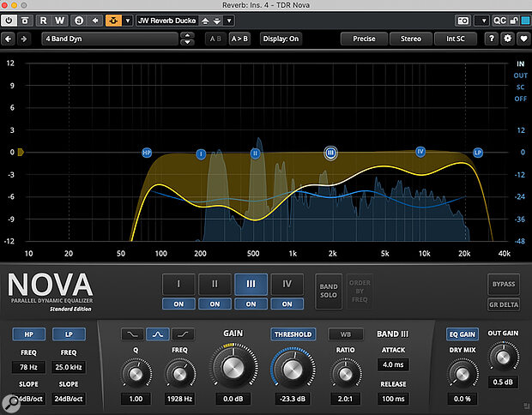The height and width of the screenshot is (415, 532).
Task: Click the plugin bypass icon beside power
Action: [x=25, y=21]
